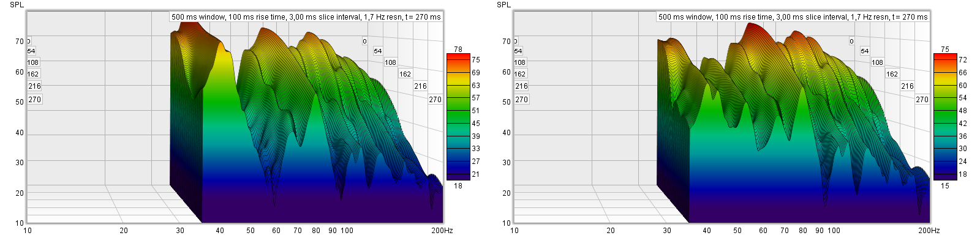
Task: Click the right waterfall color scale bar
Action: coord(945,117)
